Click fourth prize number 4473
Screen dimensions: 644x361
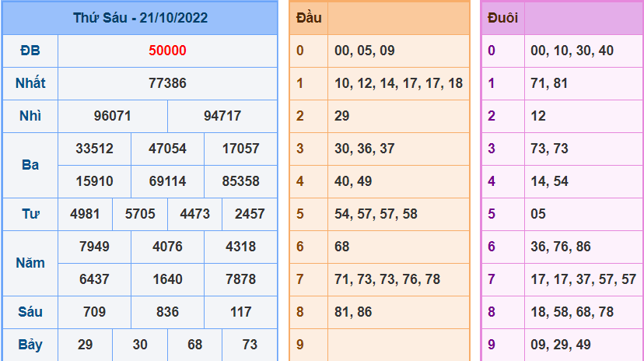195,214
